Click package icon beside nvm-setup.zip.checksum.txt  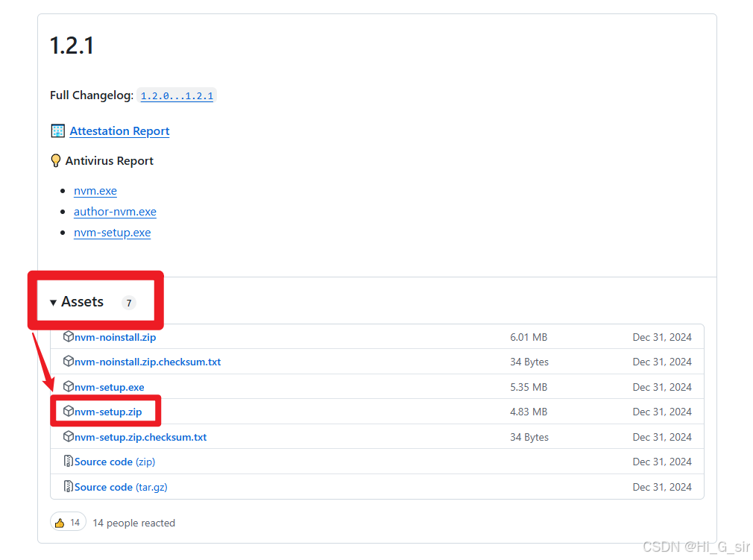(x=68, y=436)
